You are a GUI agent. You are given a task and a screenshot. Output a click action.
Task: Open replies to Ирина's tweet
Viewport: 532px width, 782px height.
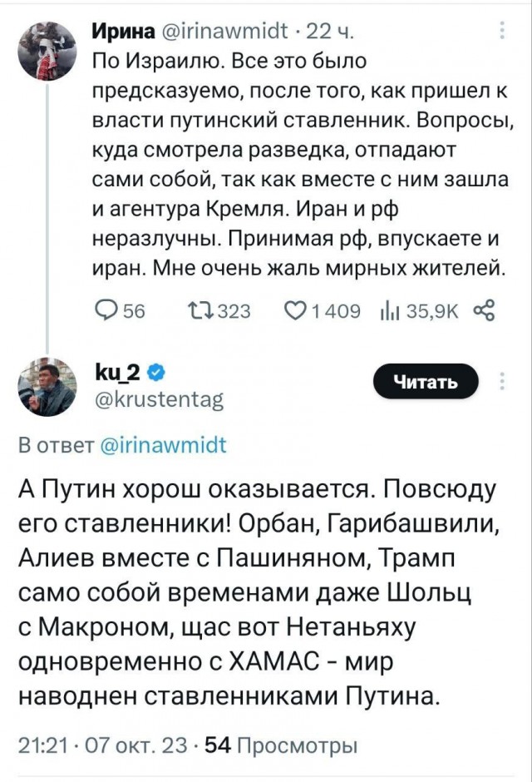pos(108,309)
